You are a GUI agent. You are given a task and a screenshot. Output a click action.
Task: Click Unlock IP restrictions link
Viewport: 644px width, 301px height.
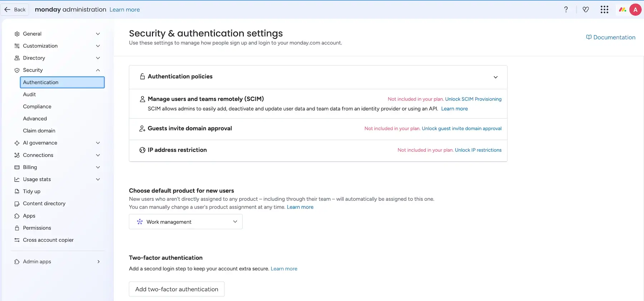478,150
